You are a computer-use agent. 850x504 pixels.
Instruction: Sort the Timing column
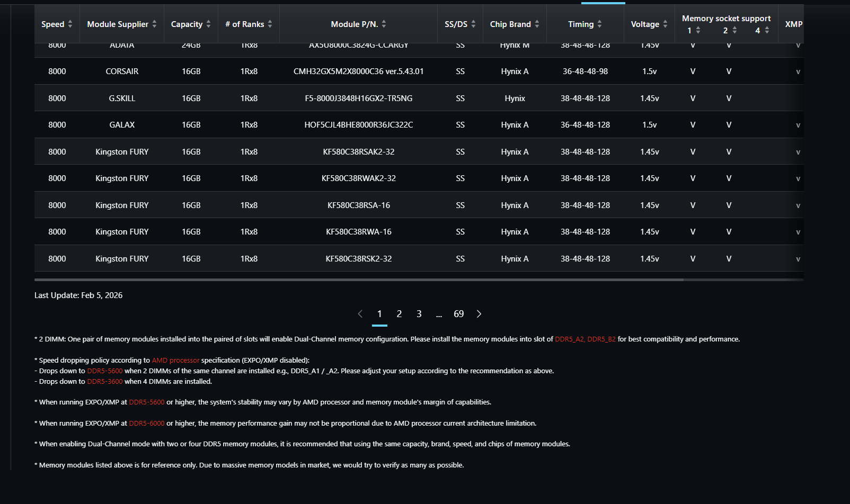[599, 24]
